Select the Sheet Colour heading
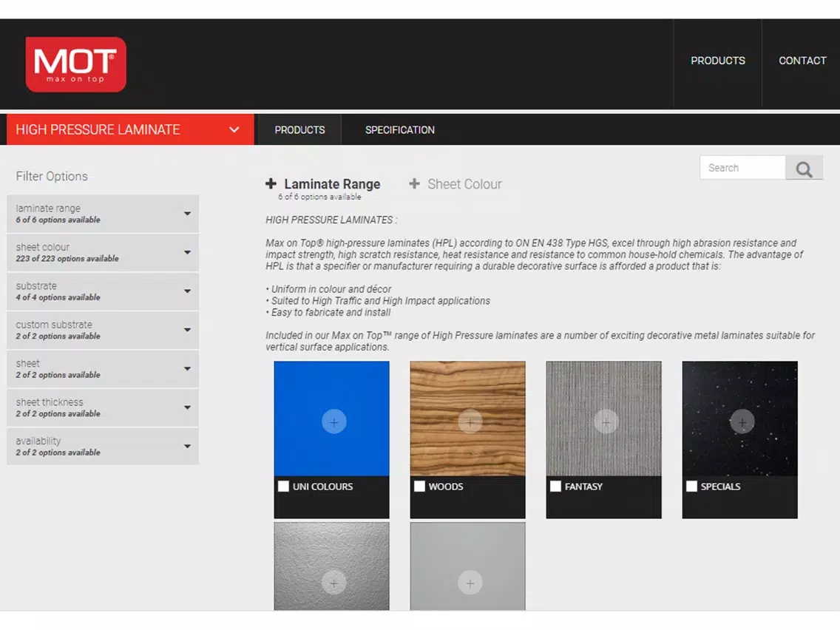 click(x=464, y=184)
